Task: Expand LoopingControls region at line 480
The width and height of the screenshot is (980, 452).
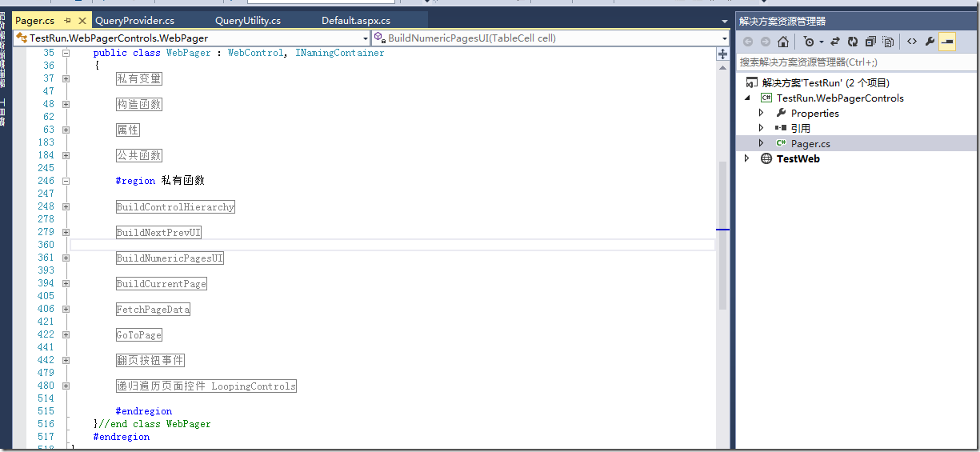Action: [x=66, y=386]
